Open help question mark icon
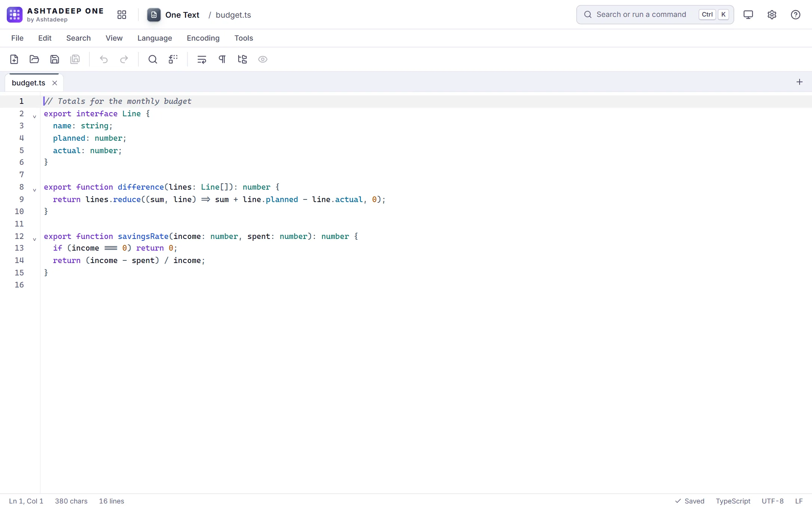The image size is (812, 508). coord(795,15)
